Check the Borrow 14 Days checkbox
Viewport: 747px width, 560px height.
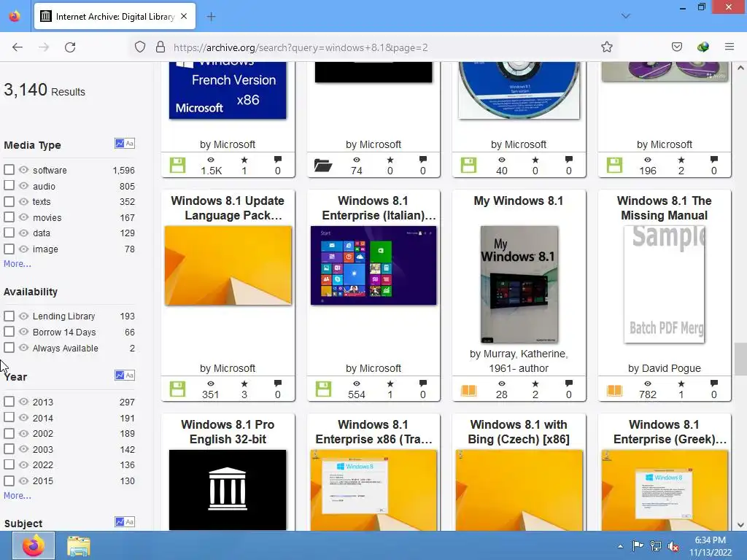coord(9,332)
